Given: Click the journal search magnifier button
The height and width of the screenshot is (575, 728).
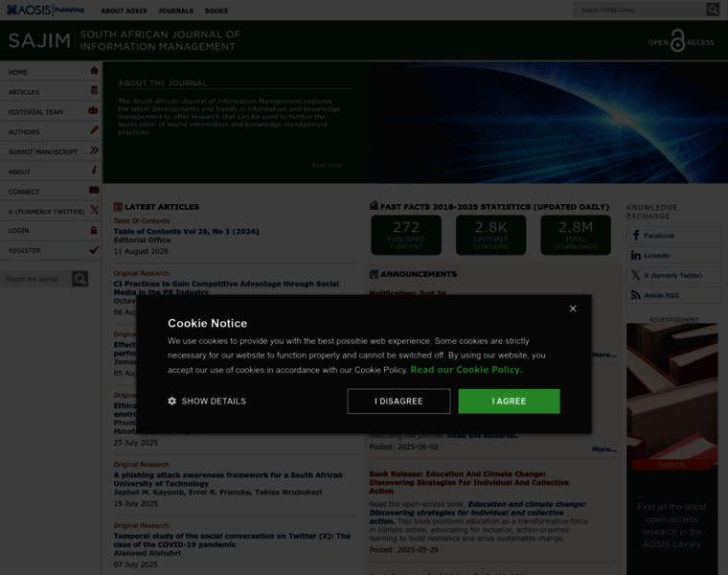Looking at the screenshot, I should 80,279.
